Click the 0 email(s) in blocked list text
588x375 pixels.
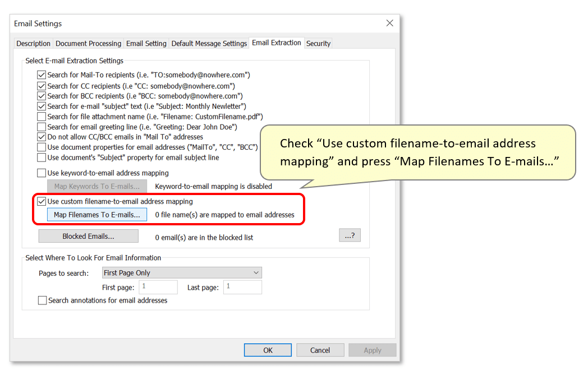(x=204, y=238)
